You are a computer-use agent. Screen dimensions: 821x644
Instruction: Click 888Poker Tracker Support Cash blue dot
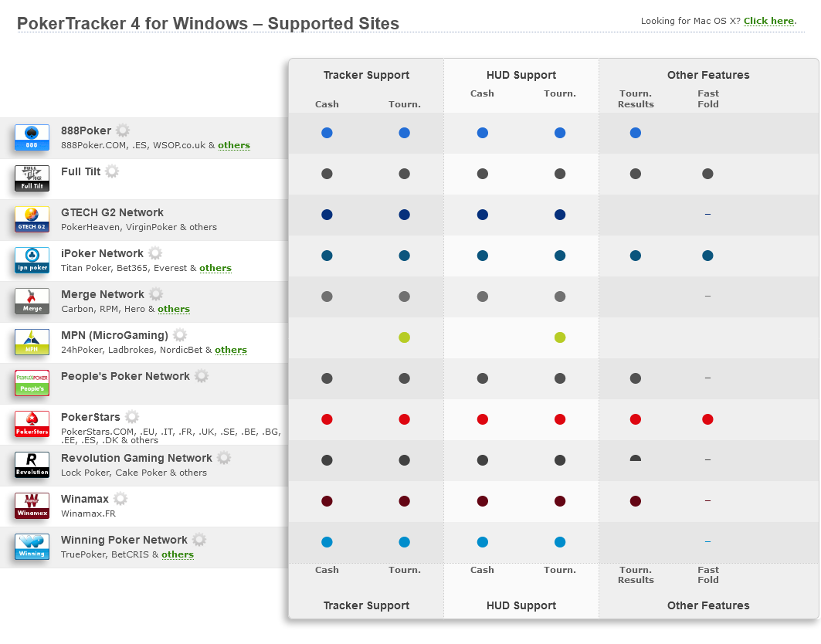pos(327,133)
